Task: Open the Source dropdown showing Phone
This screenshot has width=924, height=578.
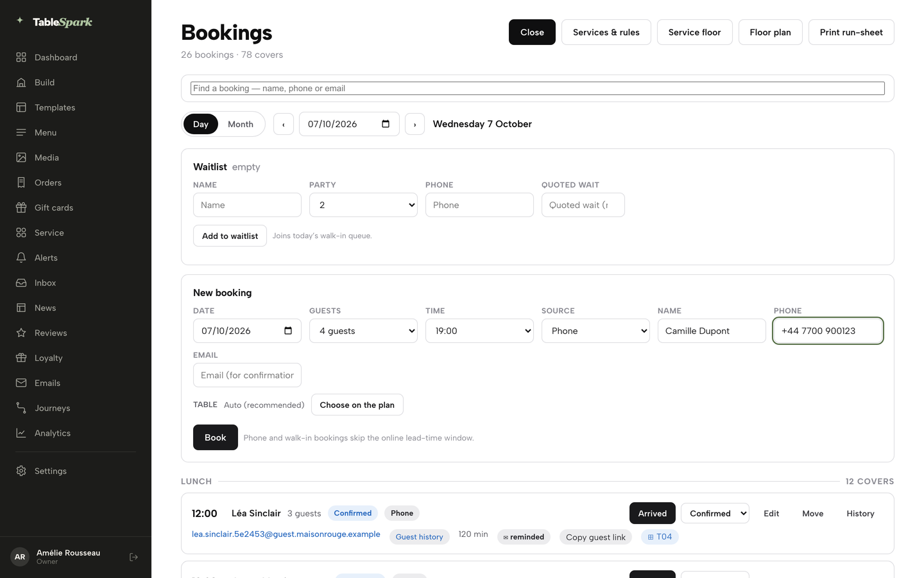Action: tap(595, 331)
